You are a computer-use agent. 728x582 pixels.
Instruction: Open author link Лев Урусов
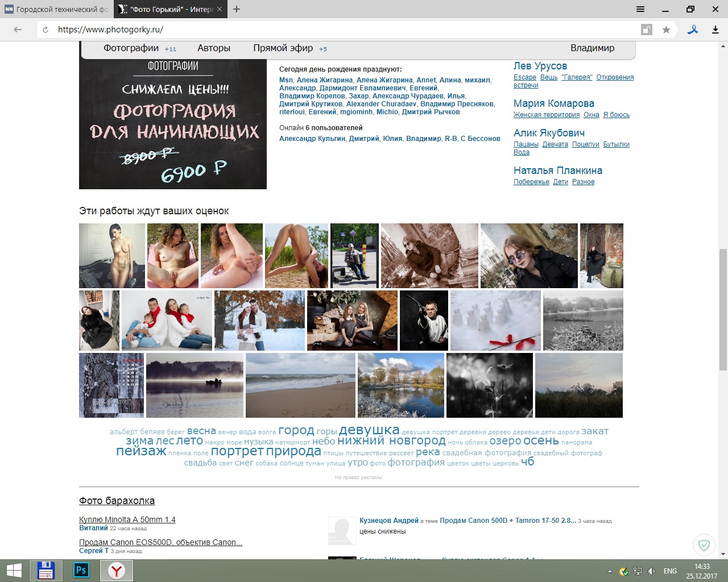(x=540, y=66)
